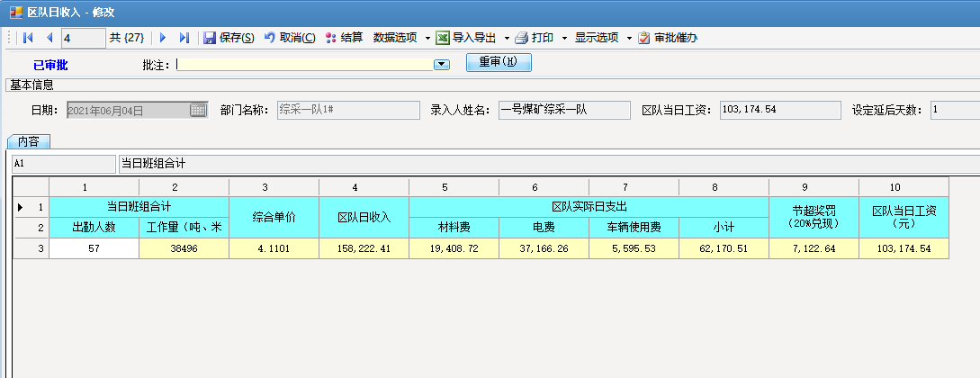
Task: Click the subtotal cell 62,170.51
Action: pyautogui.click(x=724, y=248)
